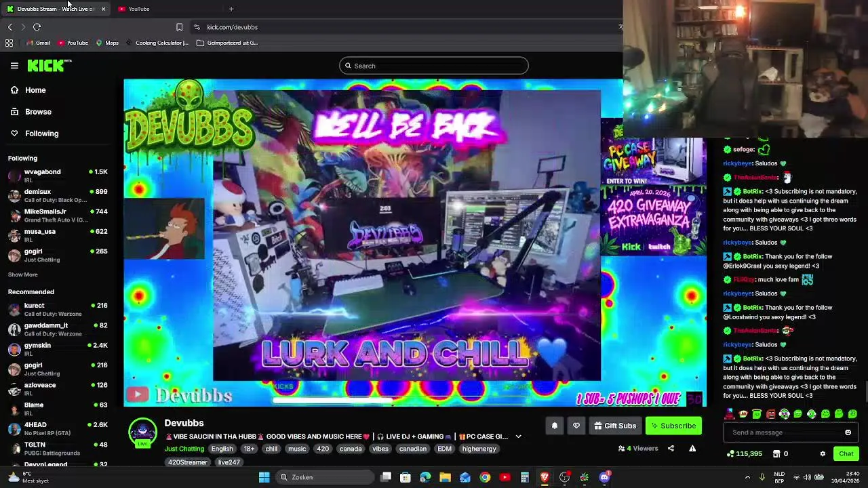The width and height of the screenshot is (868, 488).
Task: Open azloveace recommended channel
Action: 58,389
